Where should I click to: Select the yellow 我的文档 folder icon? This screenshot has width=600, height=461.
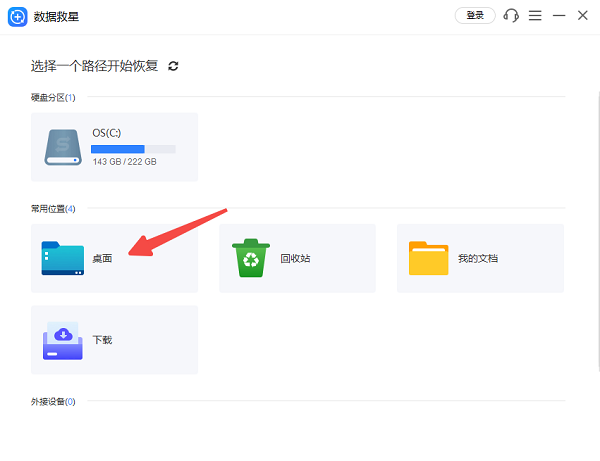pyautogui.click(x=428, y=258)
